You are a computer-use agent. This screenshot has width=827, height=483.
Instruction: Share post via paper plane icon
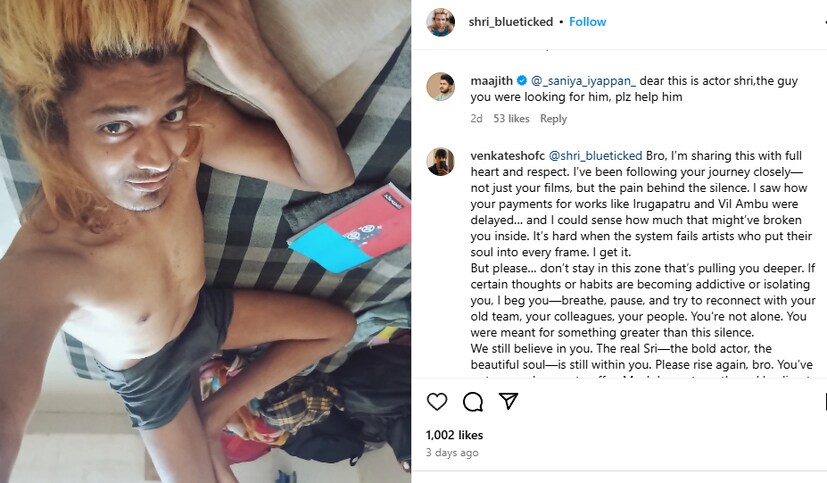point(508,401)
